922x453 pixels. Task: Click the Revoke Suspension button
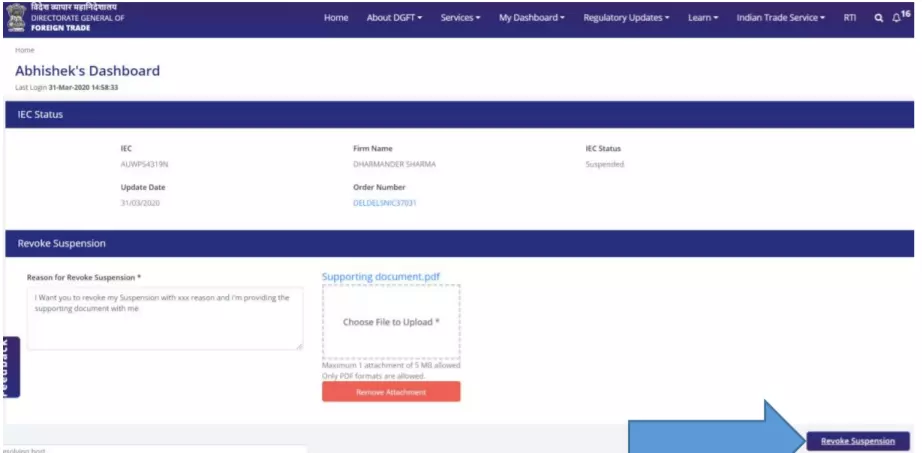coord(858,441)
